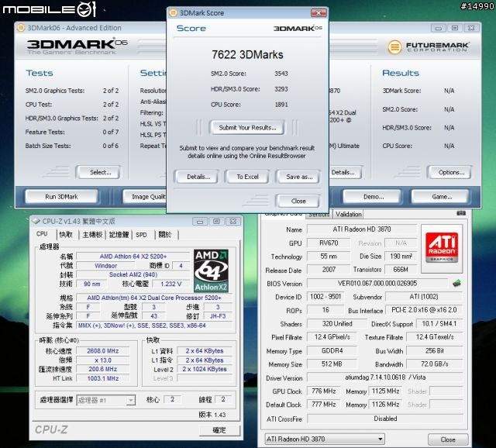Click the 3DMark Score title bar icon

click(x=173, y=13)
